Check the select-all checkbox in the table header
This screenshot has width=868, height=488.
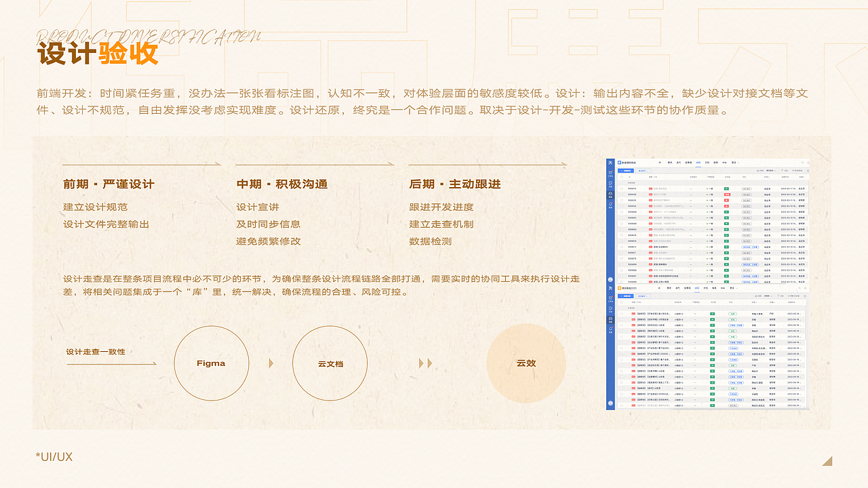622,177
